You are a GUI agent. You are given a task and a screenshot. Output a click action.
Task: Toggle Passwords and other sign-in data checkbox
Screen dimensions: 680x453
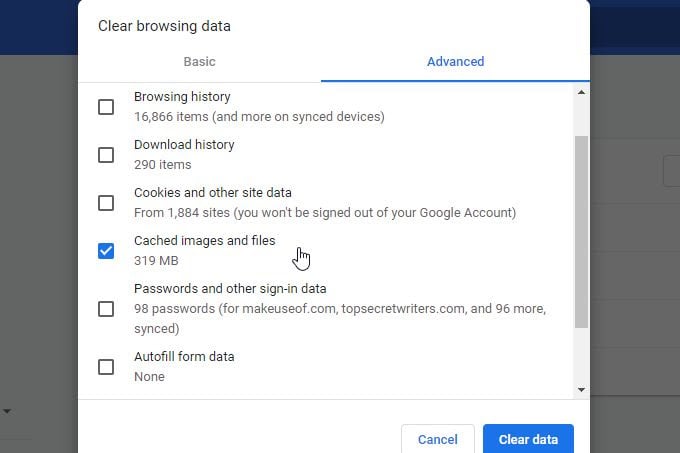point(106,309)
